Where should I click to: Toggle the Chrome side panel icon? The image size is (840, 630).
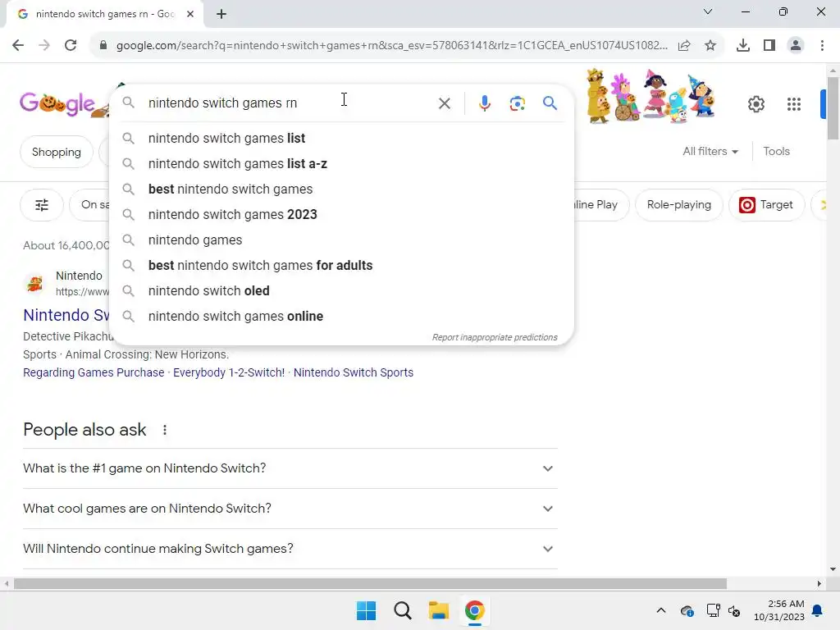[x=769, y=46]
